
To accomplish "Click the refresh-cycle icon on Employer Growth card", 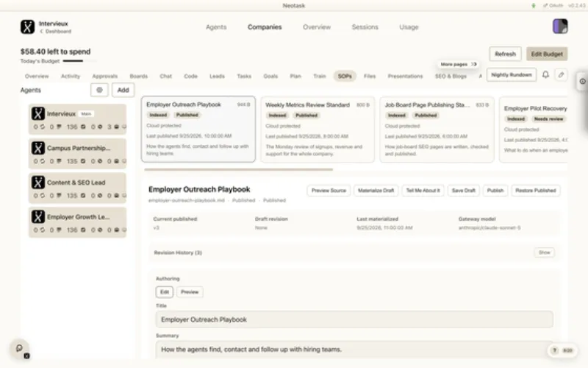I will pos(43,230).
